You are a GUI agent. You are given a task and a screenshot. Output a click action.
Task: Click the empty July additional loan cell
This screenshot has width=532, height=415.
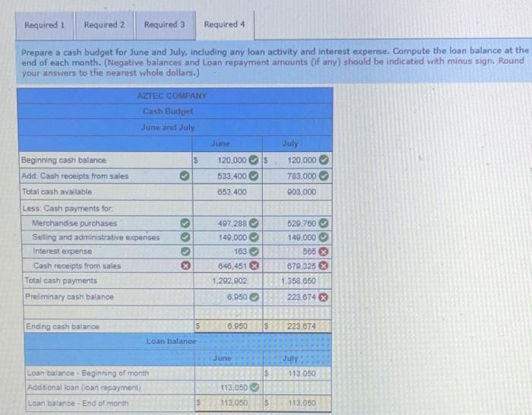tap(298, 387)
